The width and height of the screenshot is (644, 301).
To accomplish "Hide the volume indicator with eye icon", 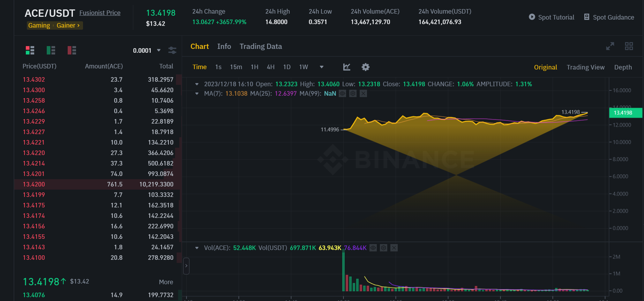I will point(373,248).
